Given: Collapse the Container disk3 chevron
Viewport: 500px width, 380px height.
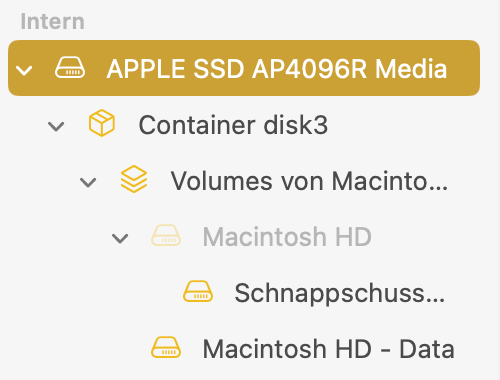Looking at the screenshot, I should [x=56, y=126].
